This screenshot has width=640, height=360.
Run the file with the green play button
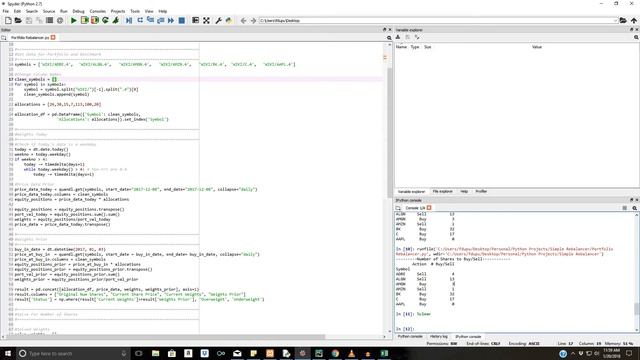click(x=74, y=20)
